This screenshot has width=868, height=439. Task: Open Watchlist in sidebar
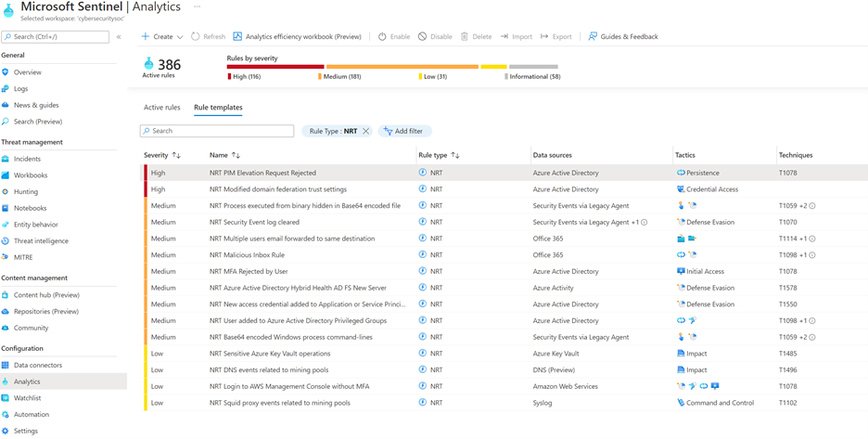tap(27, 398)
